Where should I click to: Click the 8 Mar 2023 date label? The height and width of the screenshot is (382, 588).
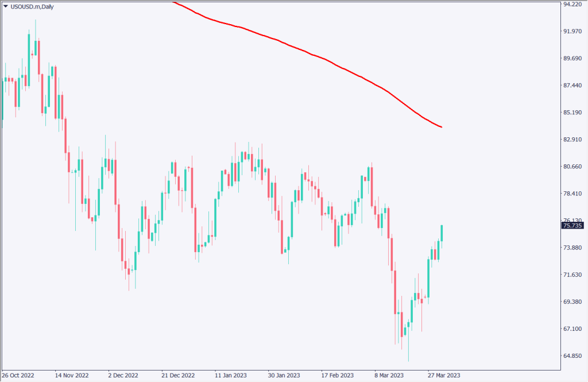(x=390, y=375)
